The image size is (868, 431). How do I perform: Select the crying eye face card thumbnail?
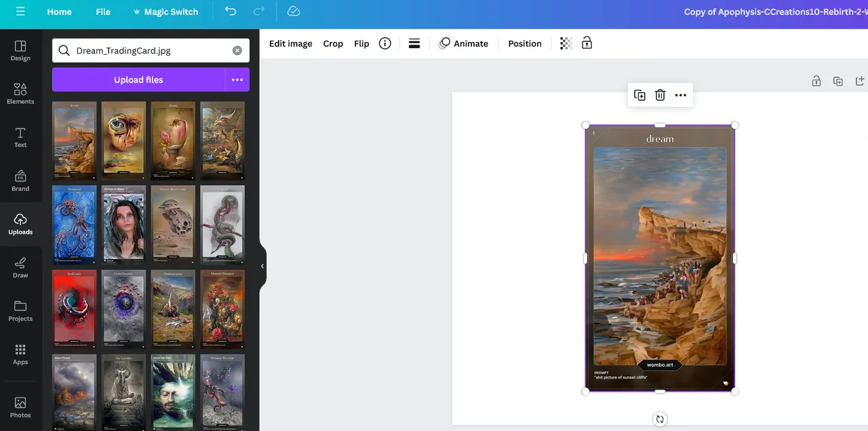(x=123, y=140)
